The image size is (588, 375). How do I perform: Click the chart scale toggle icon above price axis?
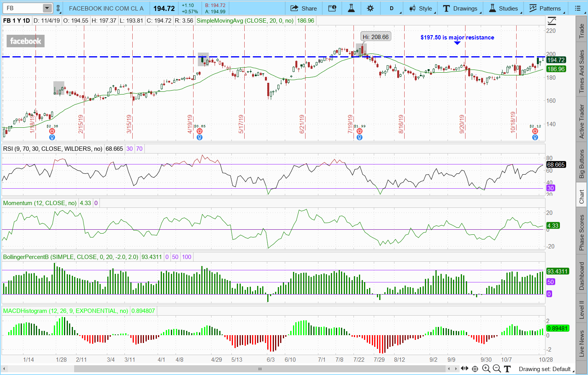[x=552, y=21]
